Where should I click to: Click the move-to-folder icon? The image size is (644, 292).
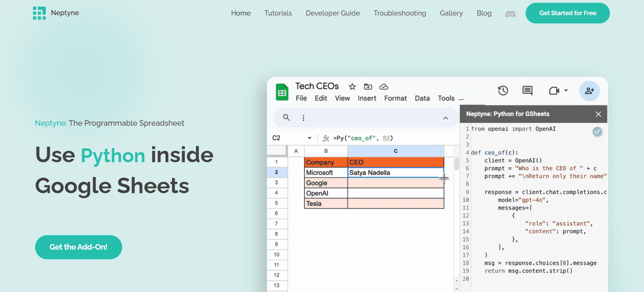click(x=368, y=87)
